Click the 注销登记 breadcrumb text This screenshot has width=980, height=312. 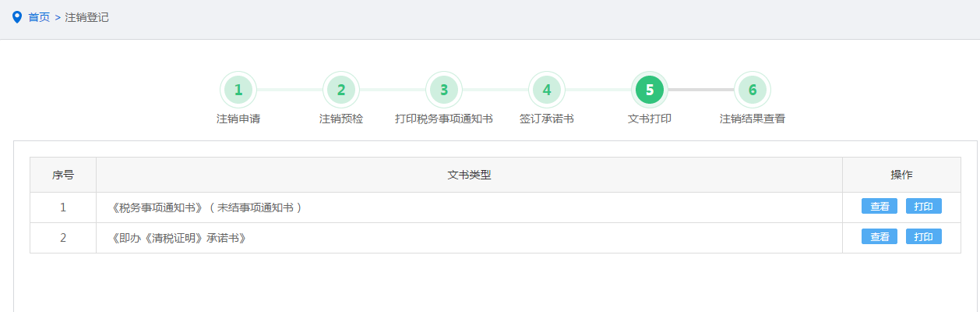click(87, 17)
